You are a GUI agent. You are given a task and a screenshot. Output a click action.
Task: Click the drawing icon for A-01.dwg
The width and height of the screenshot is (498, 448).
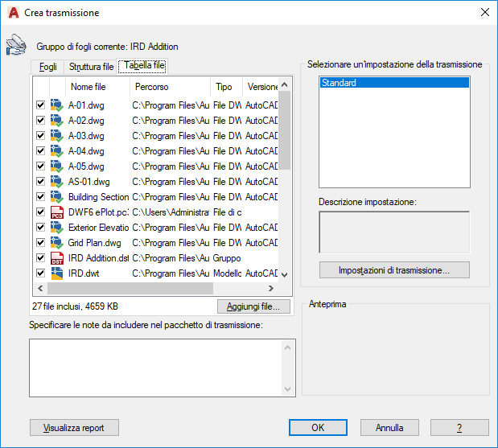tap(57, 105)
